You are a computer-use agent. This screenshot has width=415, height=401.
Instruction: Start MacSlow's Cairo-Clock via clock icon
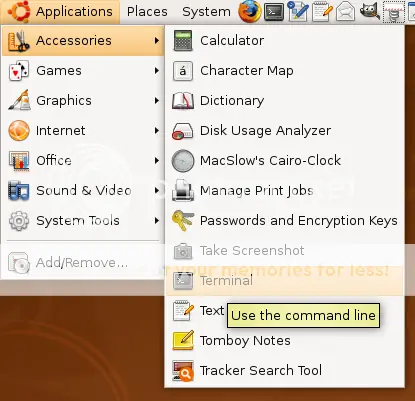(183, 161)
